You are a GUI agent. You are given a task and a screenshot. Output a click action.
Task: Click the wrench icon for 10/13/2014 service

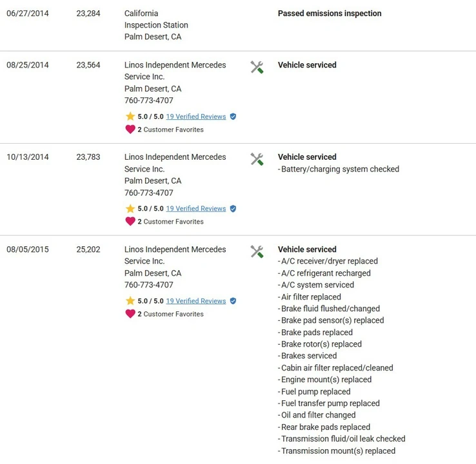pos(257,159)
